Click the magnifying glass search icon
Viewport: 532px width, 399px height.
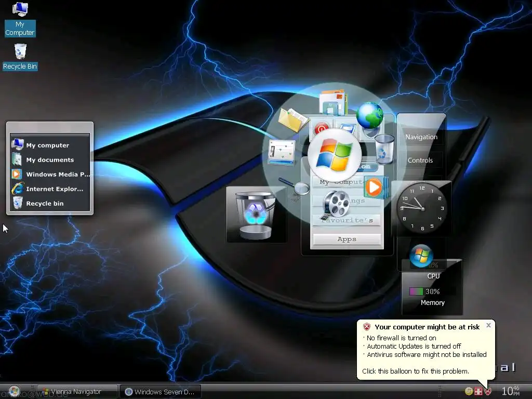tap(295, 187)
